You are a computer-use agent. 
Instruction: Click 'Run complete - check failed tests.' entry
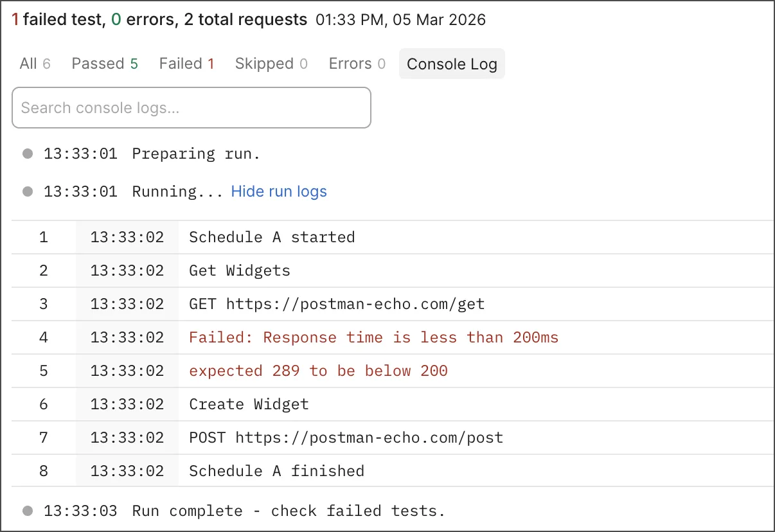coord(289,511)
